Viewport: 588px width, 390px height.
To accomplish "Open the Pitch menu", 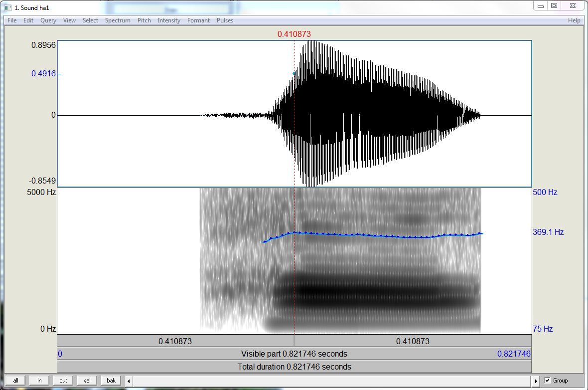I will (144, 20).
